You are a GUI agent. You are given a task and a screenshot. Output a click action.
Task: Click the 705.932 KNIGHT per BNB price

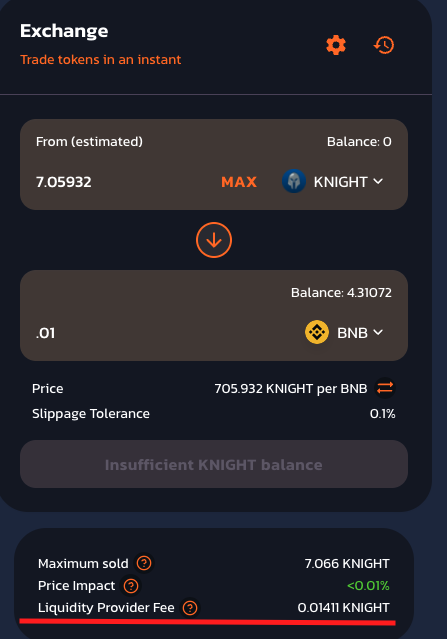(291, 388)
